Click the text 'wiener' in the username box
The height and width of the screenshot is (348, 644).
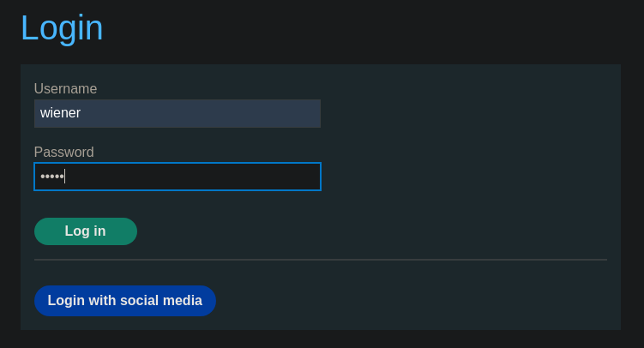click(x=60, y=113)
